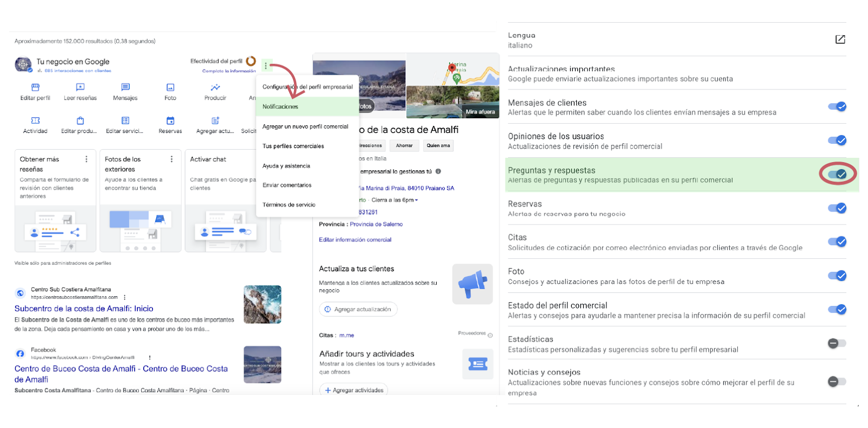
Task: Toggle Opiniones de los usuarios alerts
Action: [x=837, y=140]
